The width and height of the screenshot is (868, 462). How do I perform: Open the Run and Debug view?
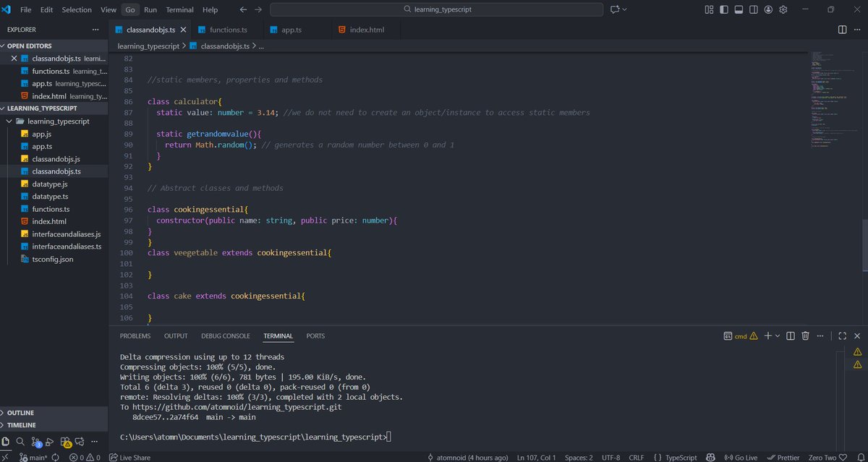[x=48, y=441]
